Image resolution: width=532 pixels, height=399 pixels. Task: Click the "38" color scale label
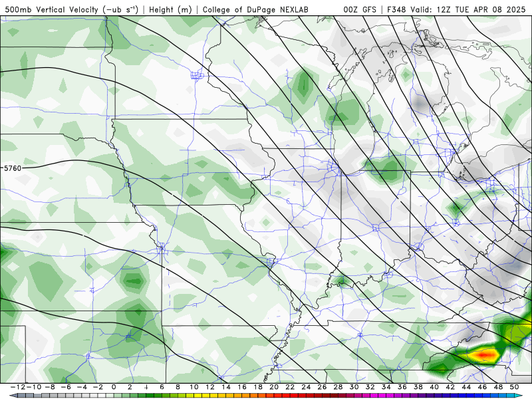click(x=418, y=387)
